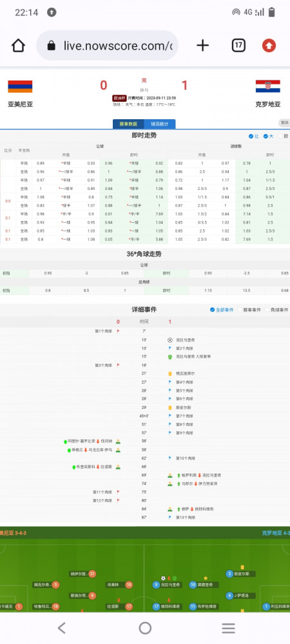
Task: Enable the 欧 odds checkbox
Action: (x=281, y=137)
